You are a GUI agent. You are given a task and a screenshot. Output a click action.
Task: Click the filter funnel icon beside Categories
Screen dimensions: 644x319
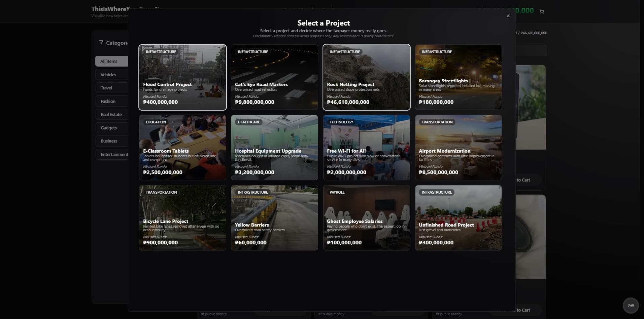tap(101, 43)
